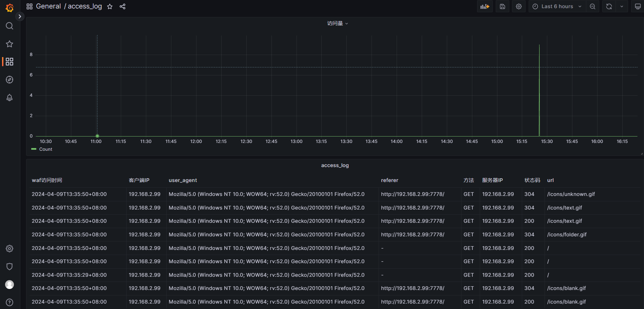Viewport: 644px width, 309px height.
Task: Toggle the Count series in legend
Action: pos(46,149)
